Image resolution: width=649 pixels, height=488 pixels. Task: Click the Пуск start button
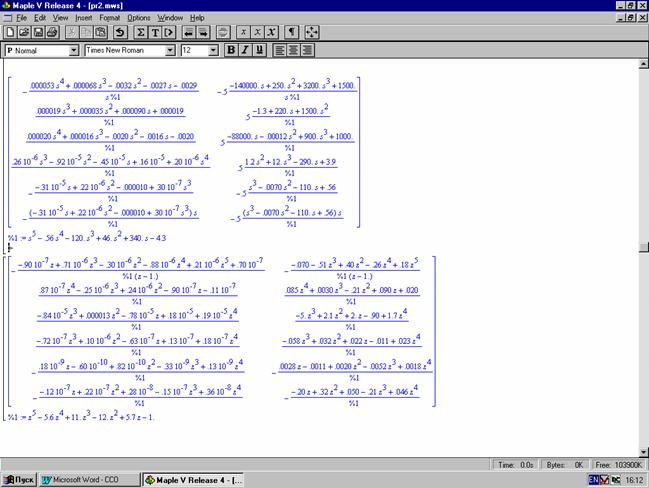tap(19, 480)
